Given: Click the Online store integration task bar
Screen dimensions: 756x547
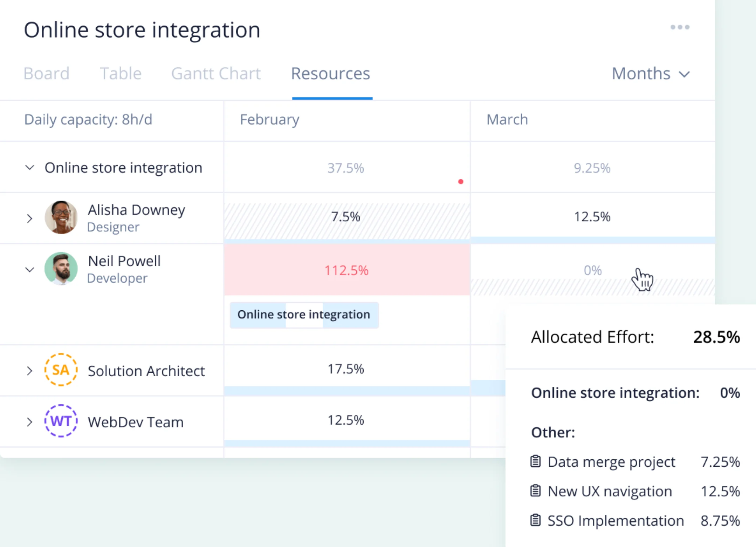Looking at the screenshot, I should pyautogui.click(x=304, y=315).
